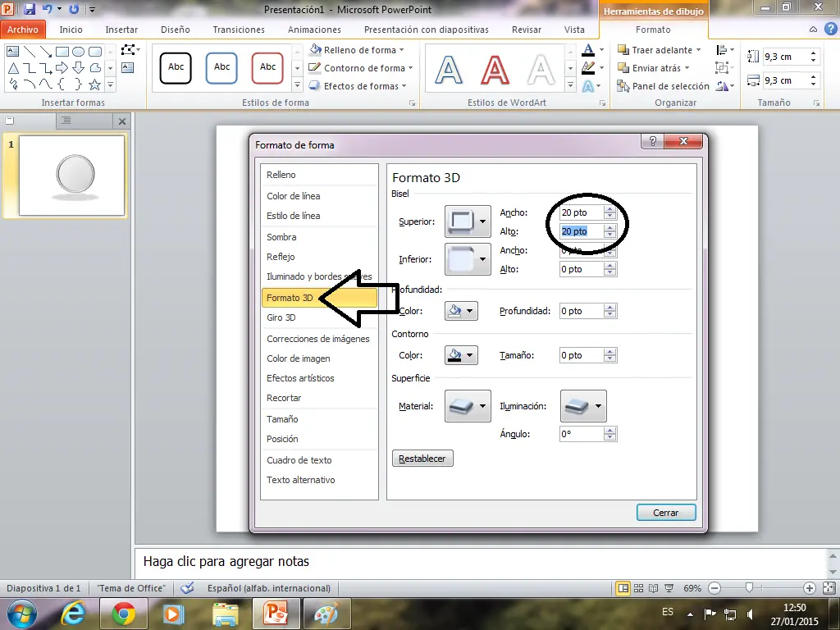The height and width of the screenshot is (630, 840).
Task: Open Internet Explorer from the taskbar
Action: 73,614
